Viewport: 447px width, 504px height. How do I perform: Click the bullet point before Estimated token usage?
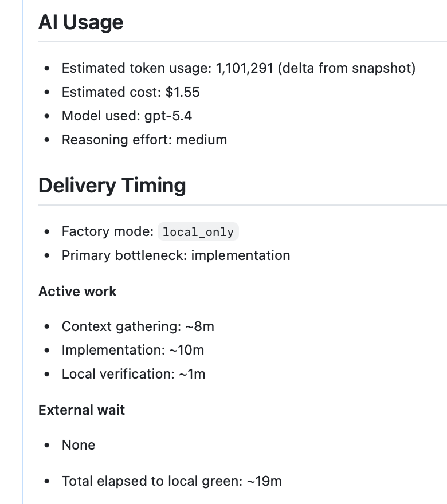pyautogui.click(x=47, y=69)
